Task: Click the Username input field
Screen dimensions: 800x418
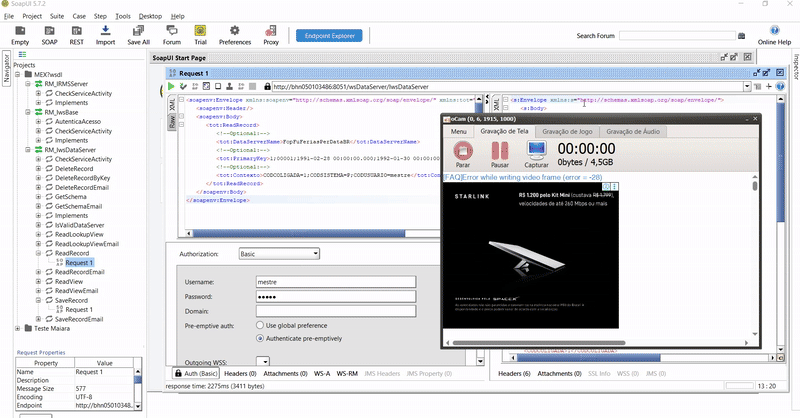Action: click(x=336, y=282)
